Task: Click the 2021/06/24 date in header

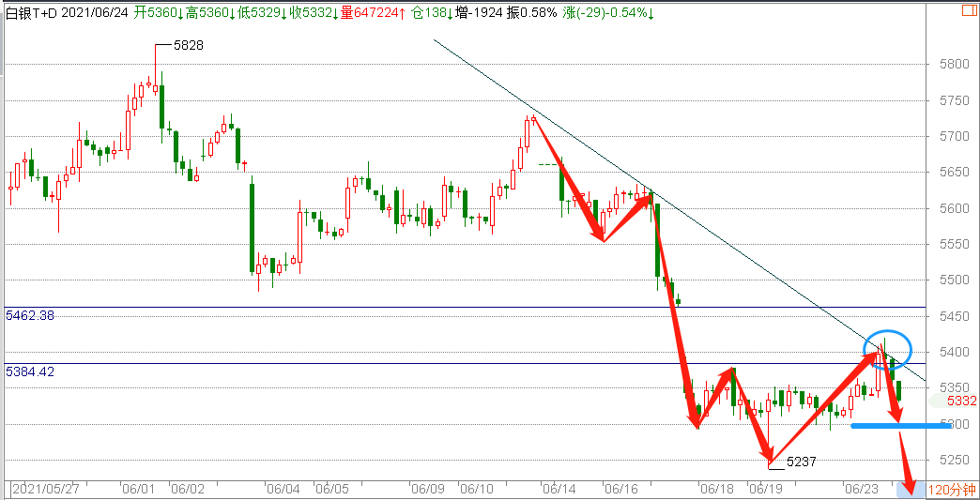Action: pyautogui.click(x=96, y=13)
